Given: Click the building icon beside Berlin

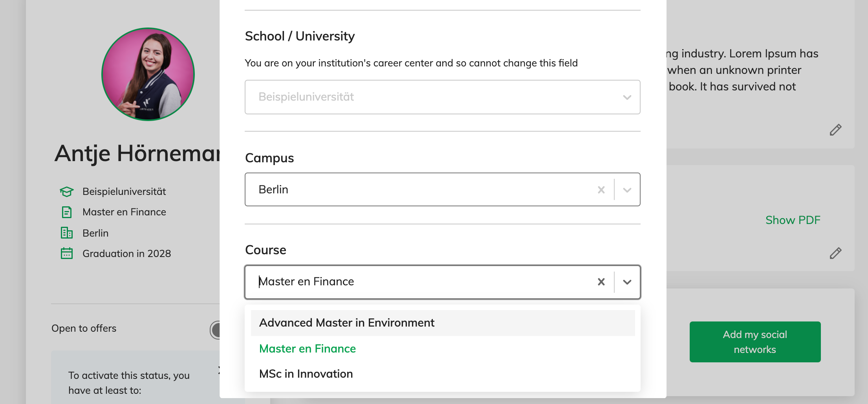Looking at the screenshot, I should click(x=66, y=233).
